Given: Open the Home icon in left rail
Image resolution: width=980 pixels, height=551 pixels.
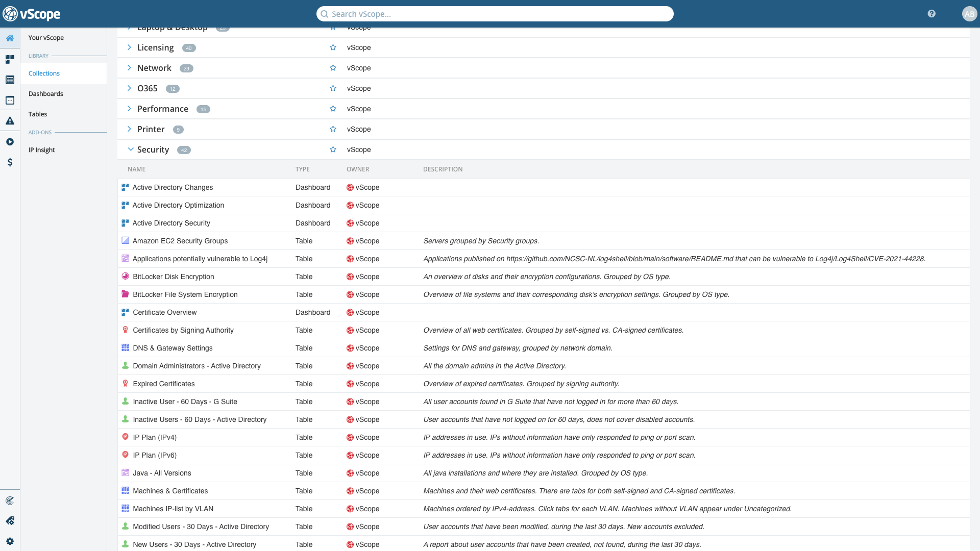Looking at the screenshot, I should pyautogui.click(x=10, y=38).
